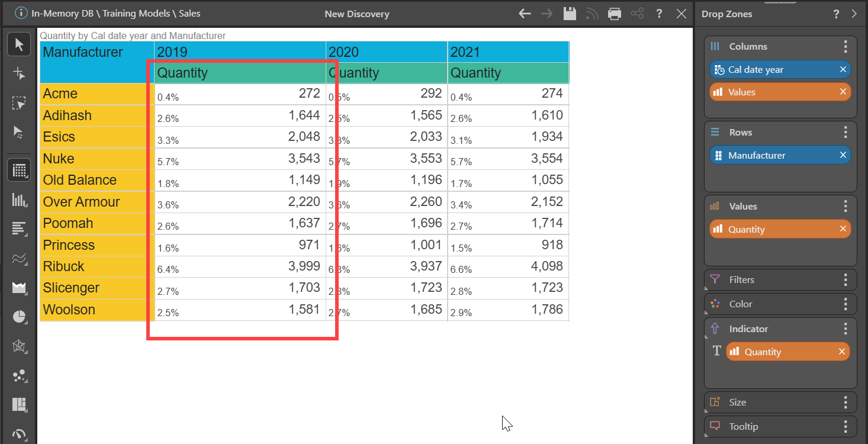
Task: Print the discovery using printer icon
Action: coord(615,14)
